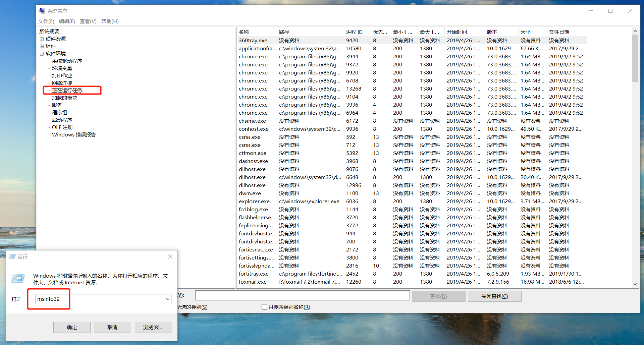
Task: Select the applicationfra... process row
Action: coord(412,48)
